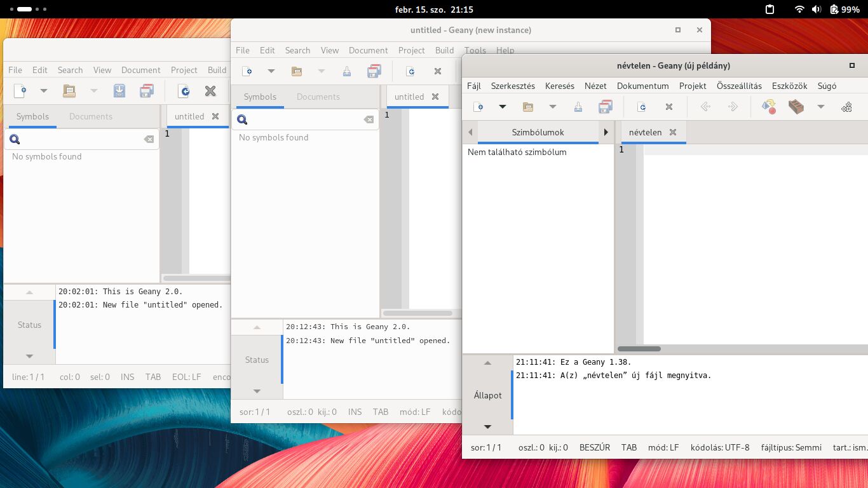Save current file in the leftmost Geany window
This screenshot has width=868, height=488.
point(119,91)
